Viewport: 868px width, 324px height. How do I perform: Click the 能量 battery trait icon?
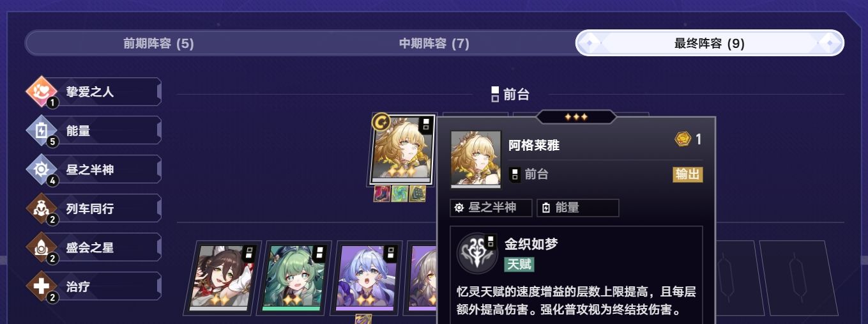42,131
